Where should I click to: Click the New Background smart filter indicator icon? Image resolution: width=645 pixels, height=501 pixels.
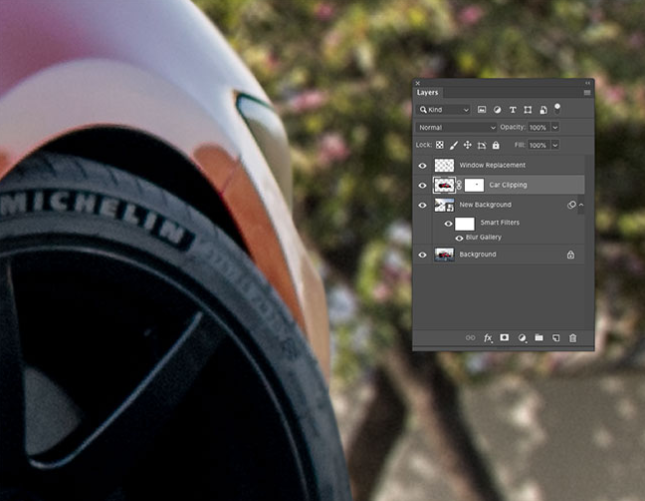click(571, 205)
